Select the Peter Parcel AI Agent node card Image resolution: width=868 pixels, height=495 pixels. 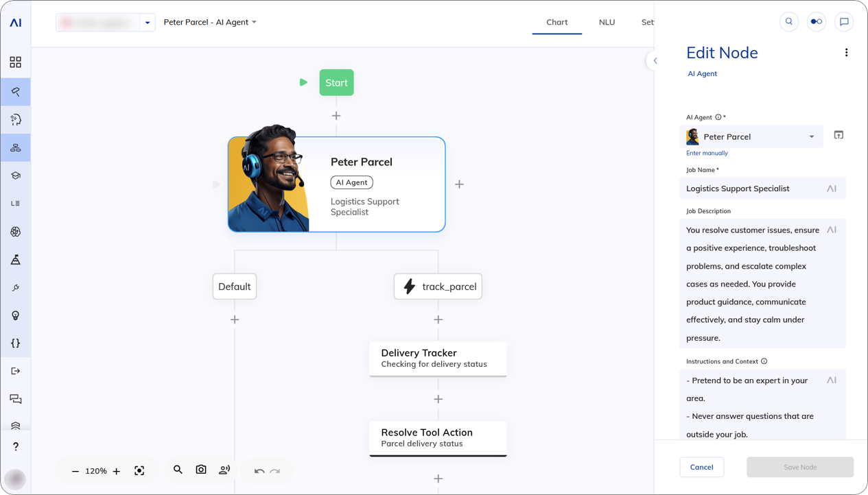336,184
